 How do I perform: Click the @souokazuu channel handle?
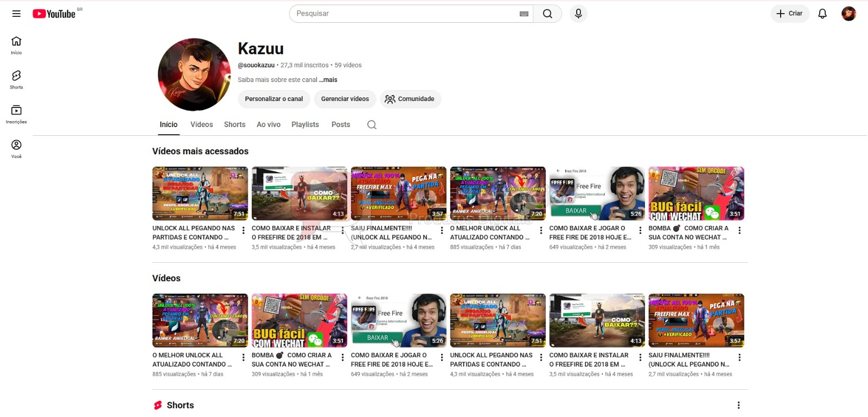point(256,65)
